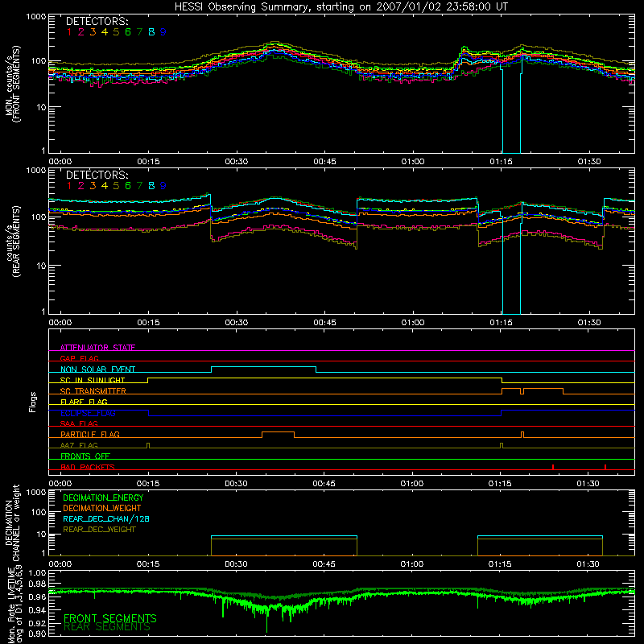
Task: Click REAR SEGMENTS legend in livetime plot
Action: coord(107,627)
